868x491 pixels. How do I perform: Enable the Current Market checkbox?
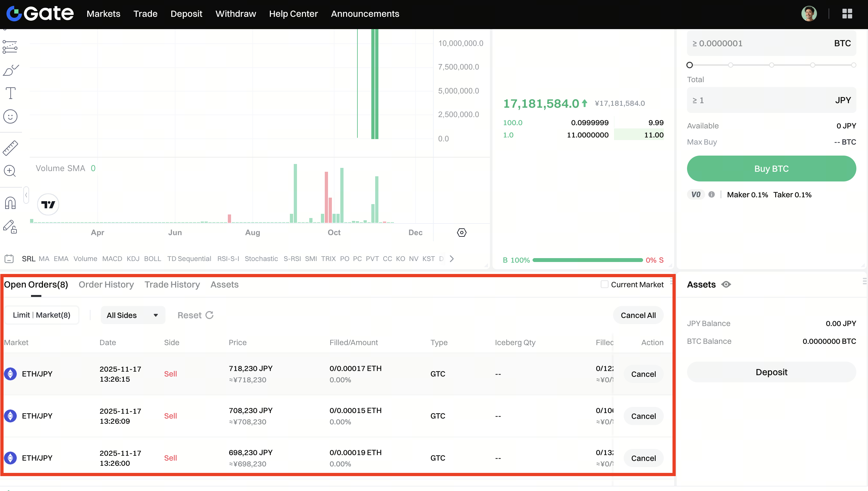coord(605,284)
